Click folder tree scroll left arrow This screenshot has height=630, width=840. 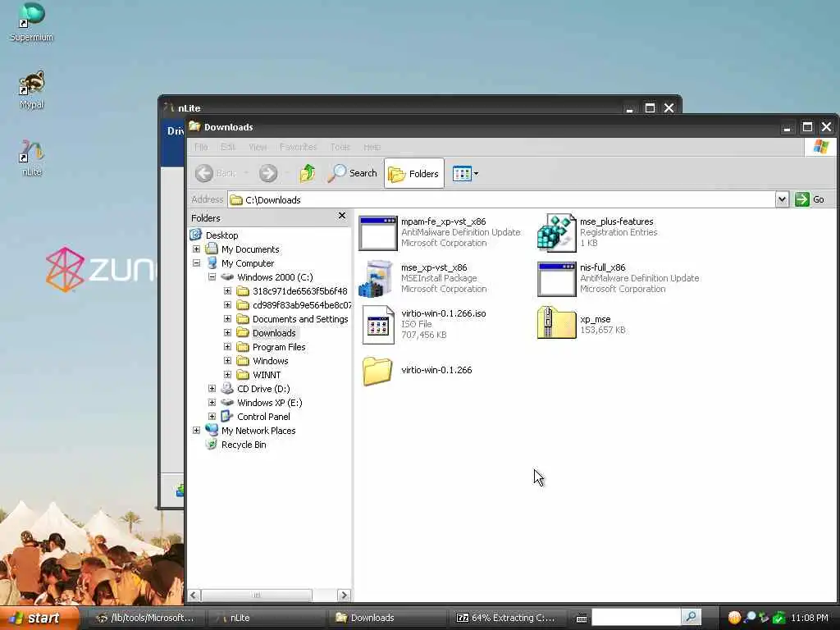(x=194, y=596)
